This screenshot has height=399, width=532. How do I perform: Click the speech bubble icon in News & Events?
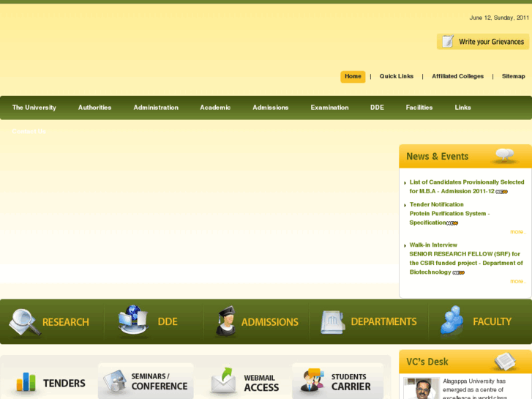tap(504, 155)
